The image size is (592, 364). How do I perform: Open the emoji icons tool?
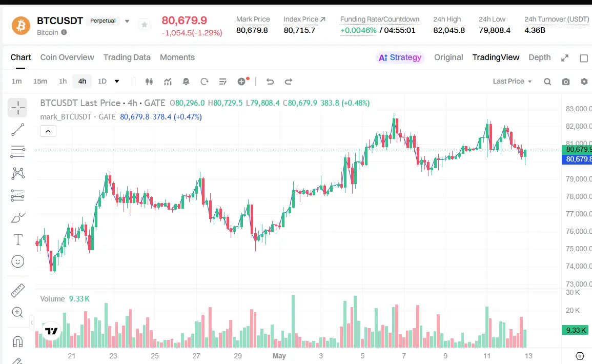tap(18, 261)
